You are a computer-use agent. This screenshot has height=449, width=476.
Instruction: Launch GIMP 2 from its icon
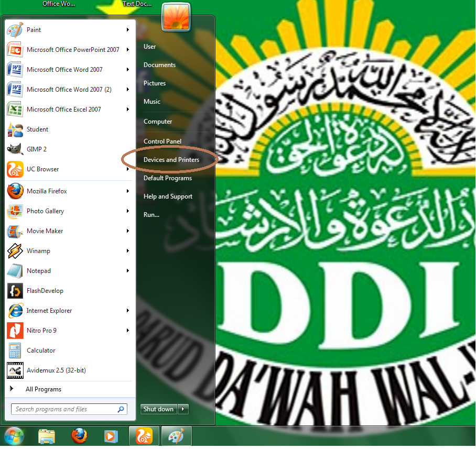(x=15, y=149)
